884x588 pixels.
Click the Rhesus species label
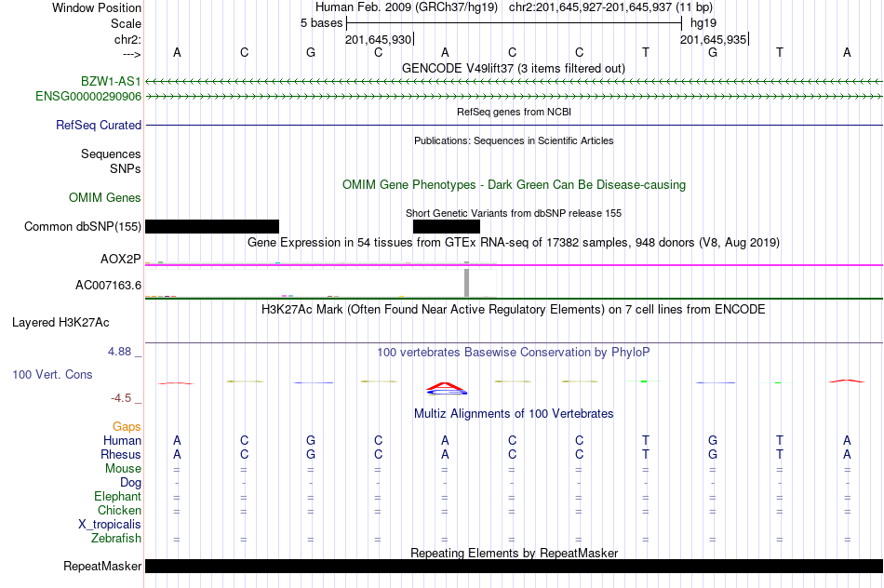pos(121,454)
